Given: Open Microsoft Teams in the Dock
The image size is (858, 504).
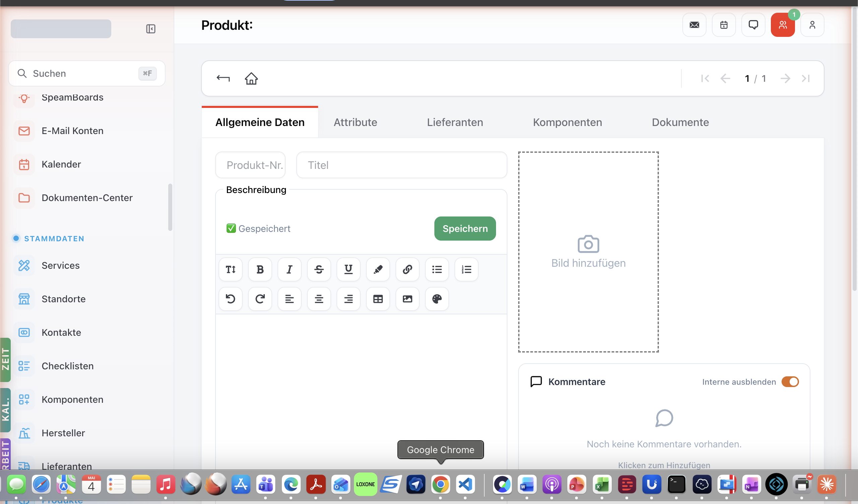Looking at the screenshot, I should coord(265,484).
